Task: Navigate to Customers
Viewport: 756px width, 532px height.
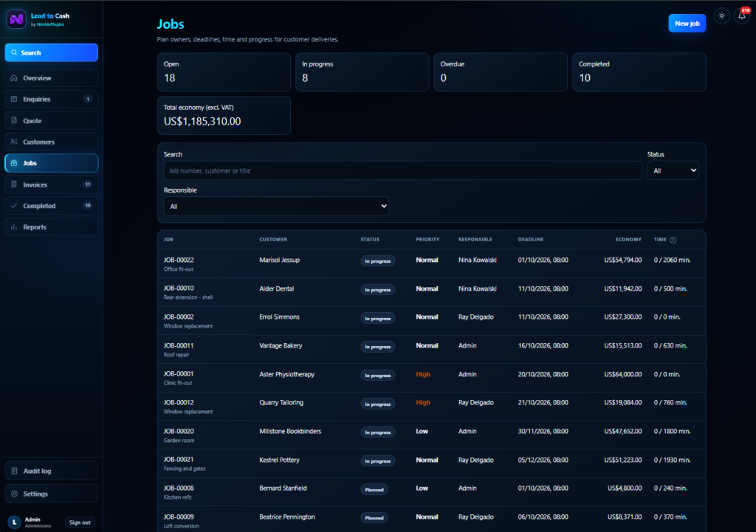Action: click(x=52, y=142)
